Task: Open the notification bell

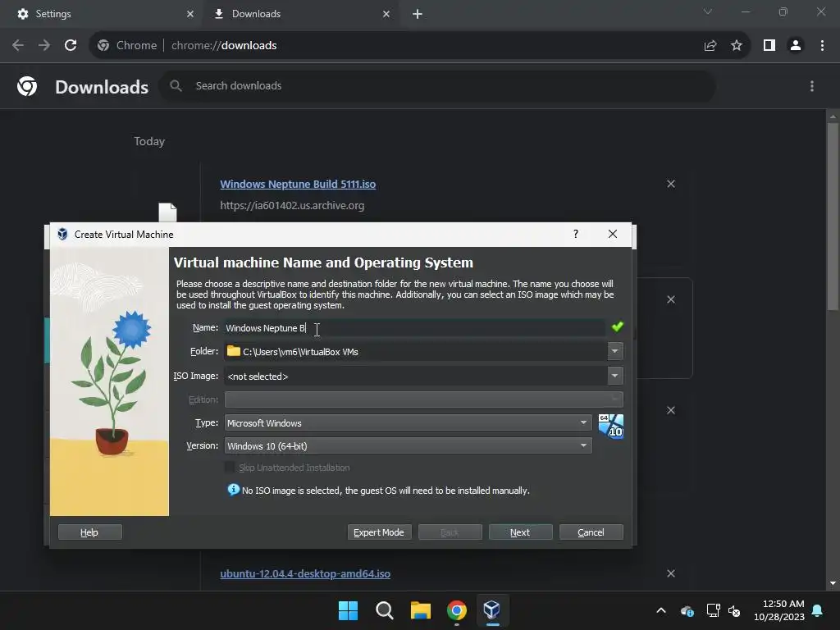Action: pyautogui.click(x=818, y=610)
